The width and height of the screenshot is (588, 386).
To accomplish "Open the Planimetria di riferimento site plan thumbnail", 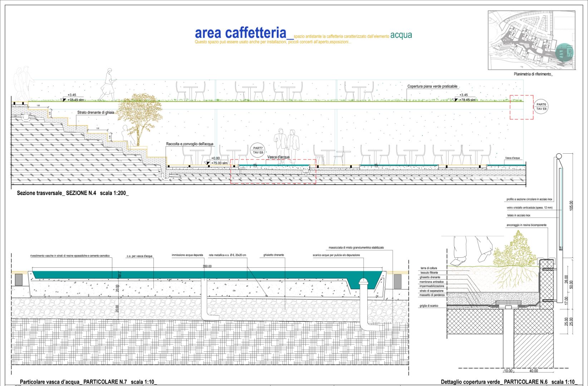I will [x=531, y=40].
